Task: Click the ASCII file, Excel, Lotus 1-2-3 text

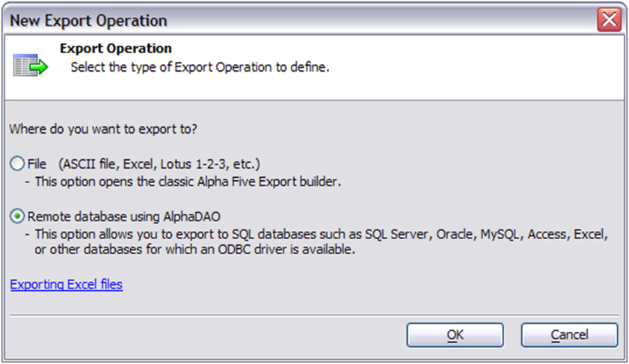Action: [x=159, y=164]
